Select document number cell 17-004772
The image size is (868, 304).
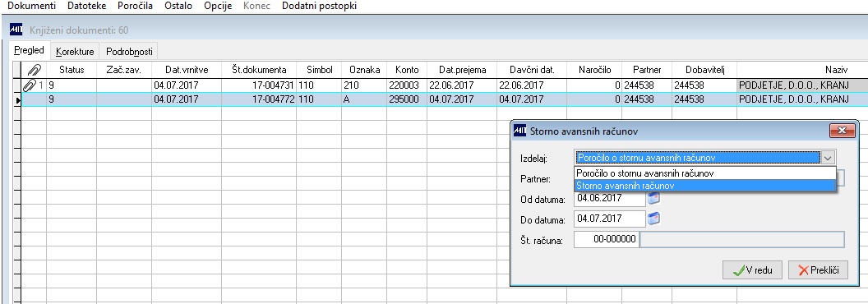pos(259,99)
